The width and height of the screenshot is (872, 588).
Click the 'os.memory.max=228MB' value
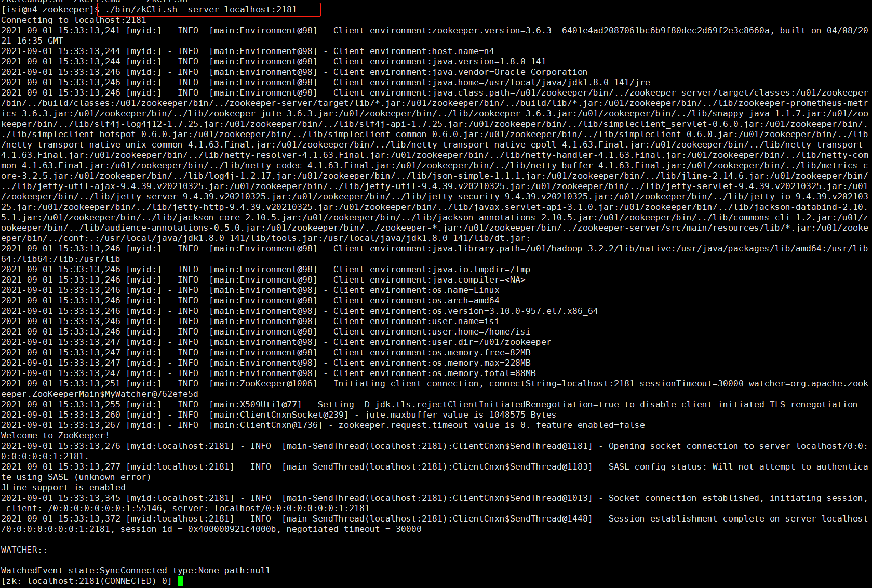(481, 363)
